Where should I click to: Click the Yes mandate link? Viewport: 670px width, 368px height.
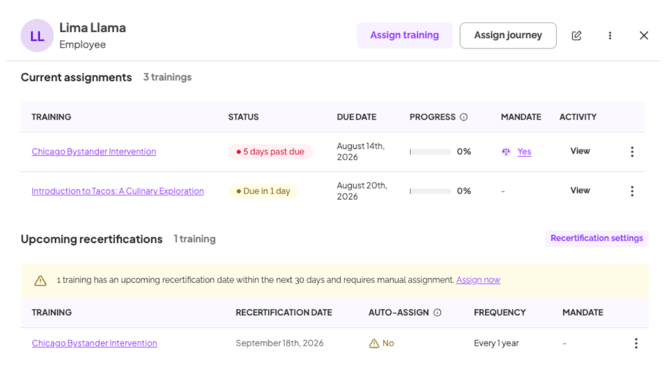click(x=524, y=152)
